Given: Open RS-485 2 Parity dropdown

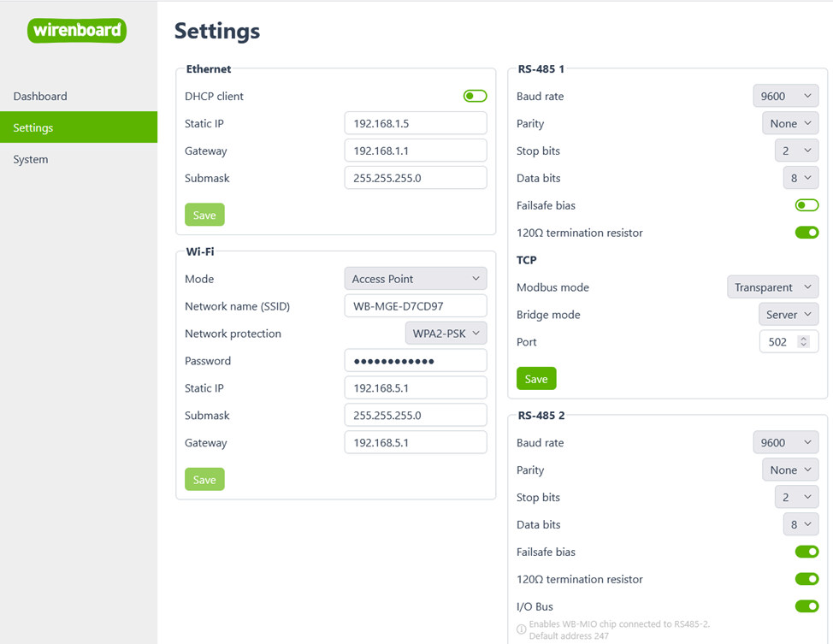Looking at the screenshot, I should point(789,470).
